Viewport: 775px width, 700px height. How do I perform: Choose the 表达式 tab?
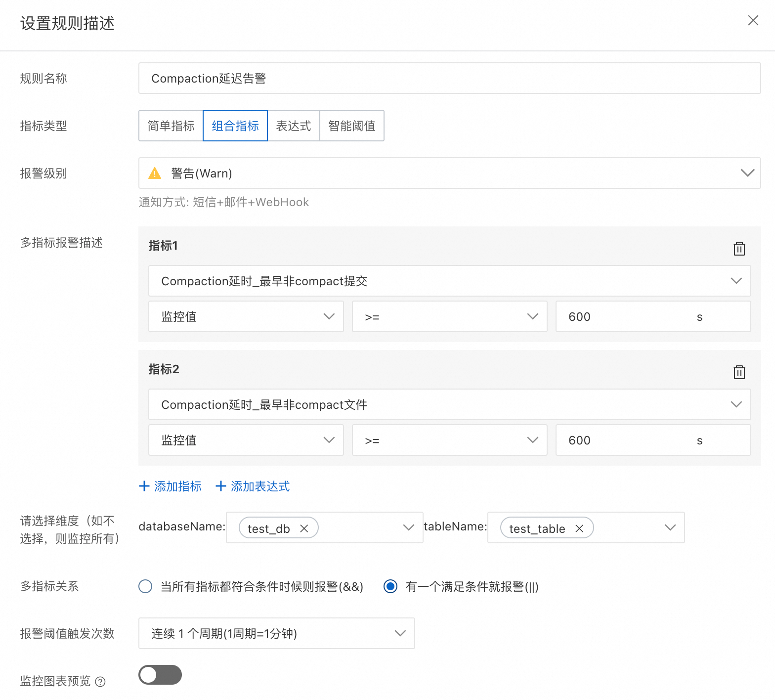click(294, 126)
